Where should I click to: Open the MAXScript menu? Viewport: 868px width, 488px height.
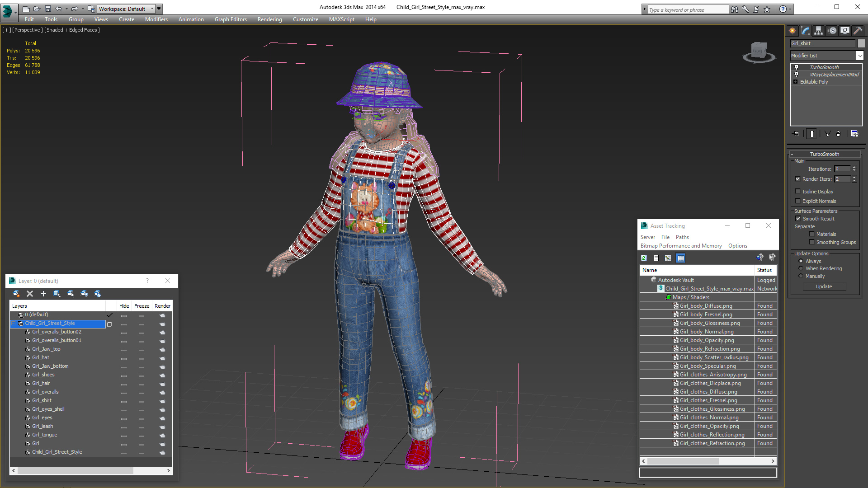pyautogui.click(x=342, y=19)
